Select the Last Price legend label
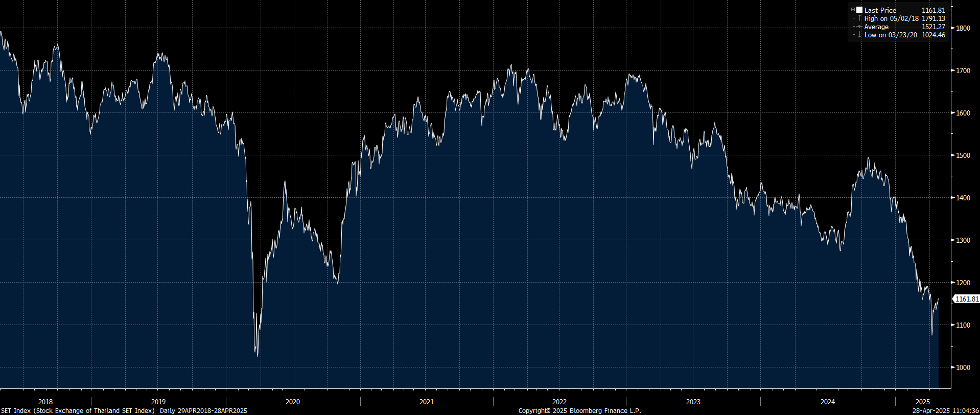Screen dimensions: 980x415 click(x=880, y=10)
